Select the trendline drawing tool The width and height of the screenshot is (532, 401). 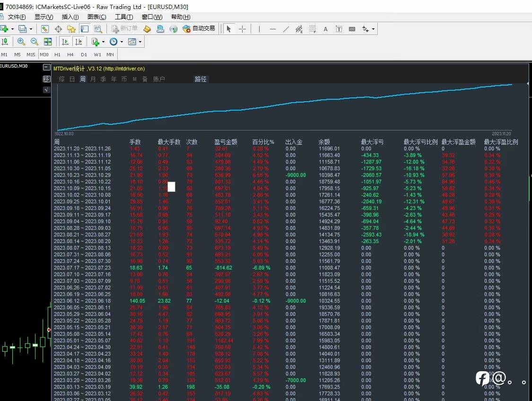[x=286, y=29]
